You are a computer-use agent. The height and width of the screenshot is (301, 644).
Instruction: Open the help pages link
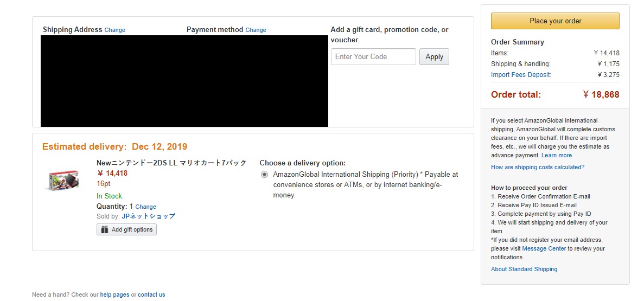114,295
